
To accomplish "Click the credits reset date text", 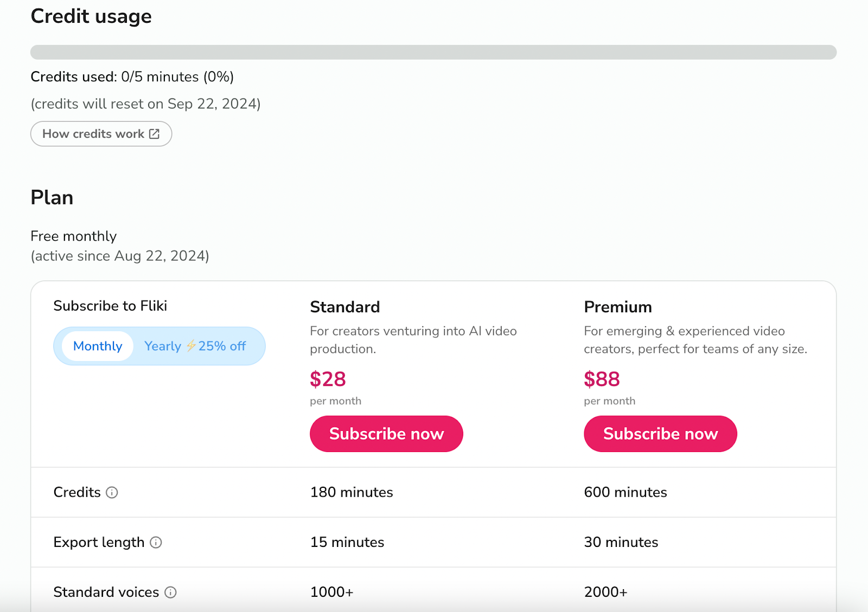I will point(145,104).
